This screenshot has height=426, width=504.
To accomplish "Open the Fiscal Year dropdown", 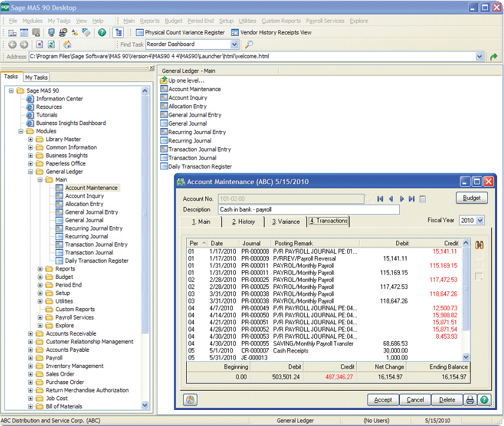I will click(480, 220).
